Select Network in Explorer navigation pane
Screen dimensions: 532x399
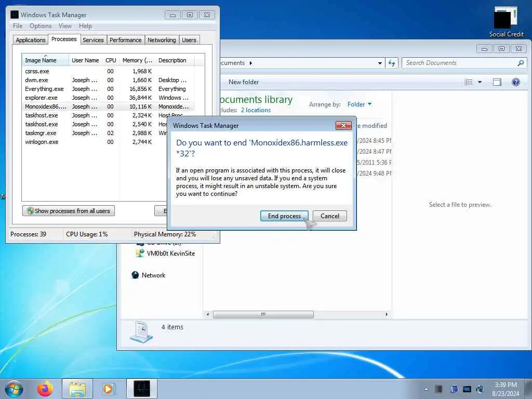tap(149, 275)
